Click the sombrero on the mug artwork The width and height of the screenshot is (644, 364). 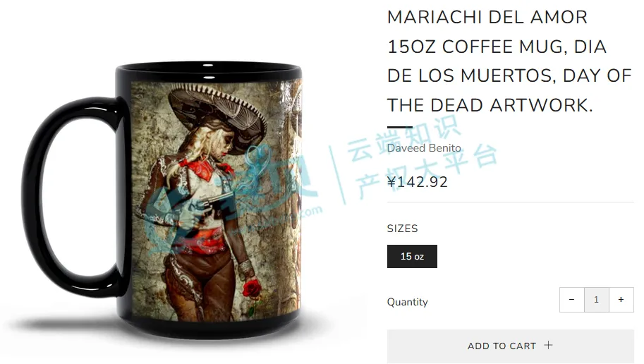tap(218, 115)
